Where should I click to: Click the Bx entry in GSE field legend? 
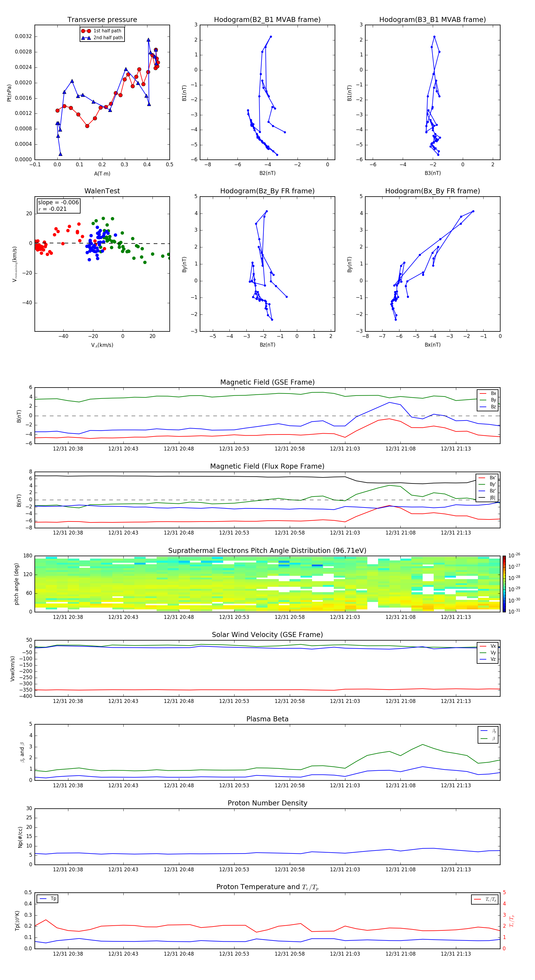click(x=488, y=393)
